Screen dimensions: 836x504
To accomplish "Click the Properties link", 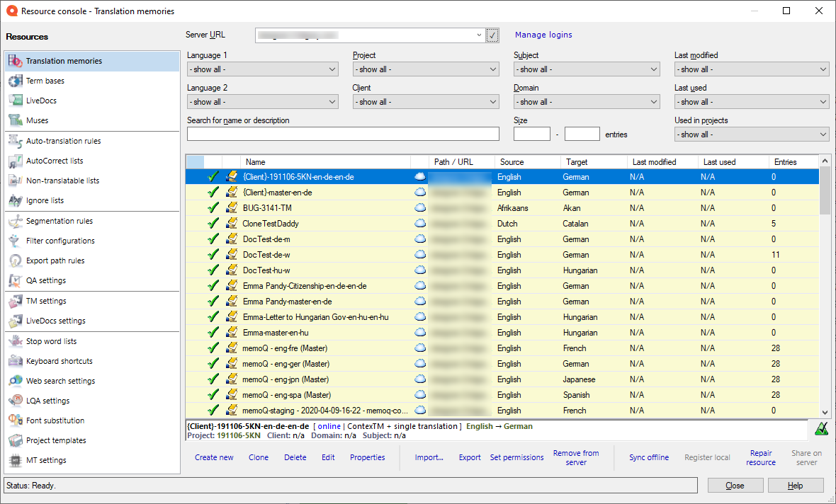I will click(368, 458).
